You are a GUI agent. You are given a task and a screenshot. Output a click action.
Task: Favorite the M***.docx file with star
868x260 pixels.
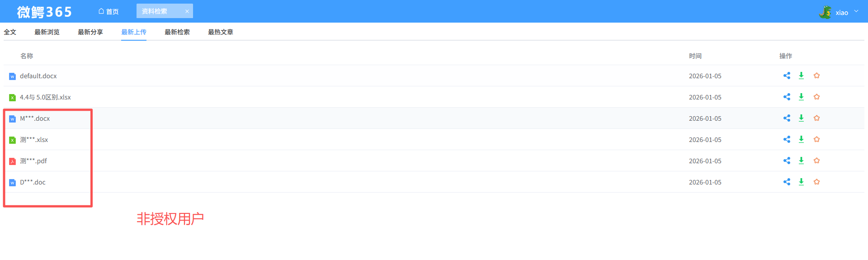816,118
